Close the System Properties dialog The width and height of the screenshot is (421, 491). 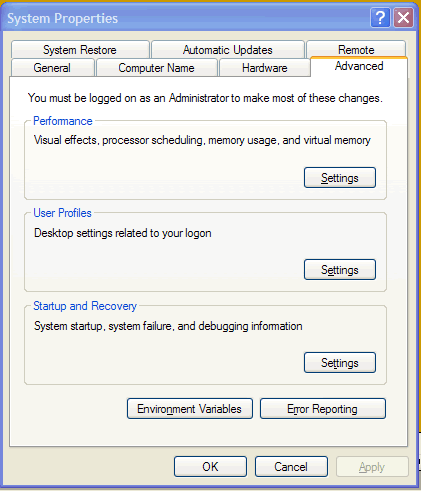point(404,18)
